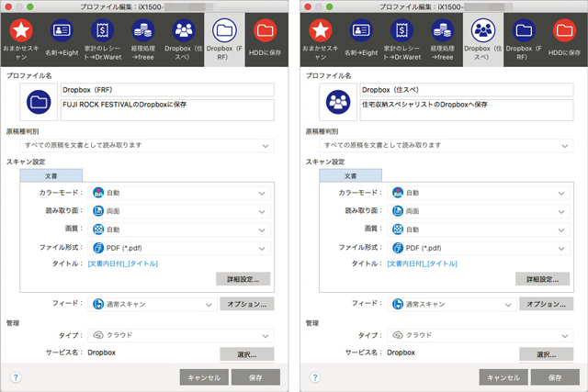588x392 pixels.
Task: Switch to 文書 tab in left window
Action: (51, 175)
